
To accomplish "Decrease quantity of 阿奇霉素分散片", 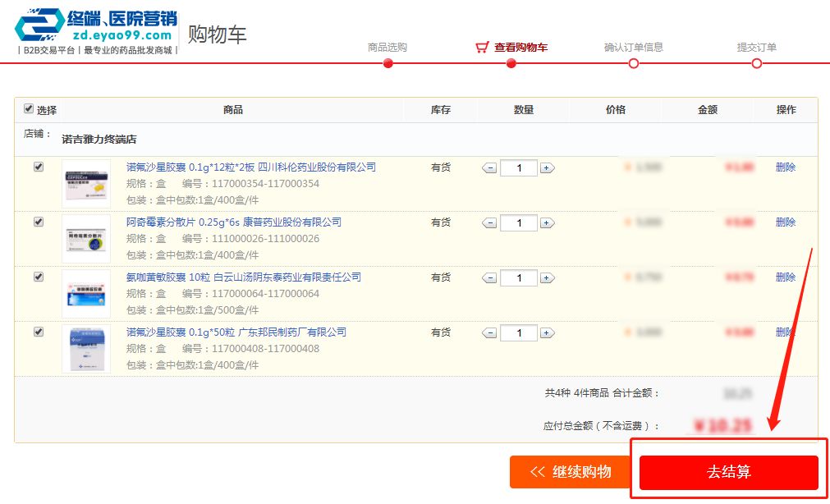I will pos(489,223).
